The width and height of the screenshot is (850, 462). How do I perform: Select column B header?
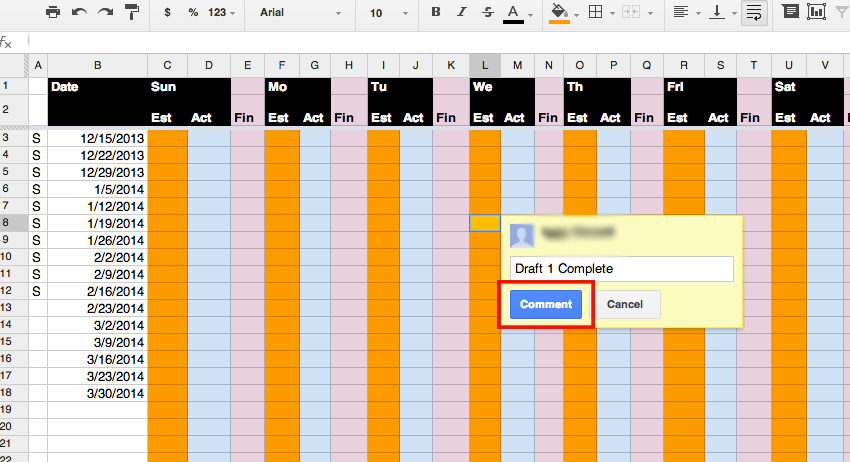98,66
